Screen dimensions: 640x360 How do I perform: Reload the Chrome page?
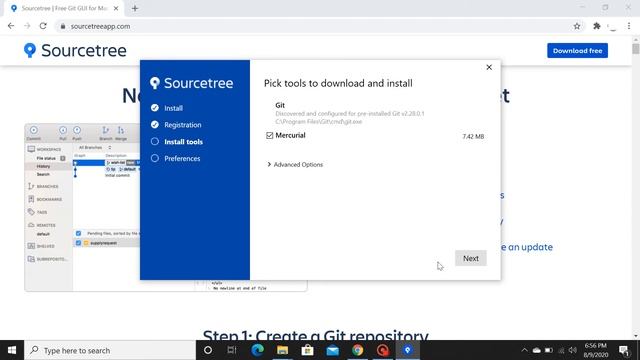click(x=43, y=26)
